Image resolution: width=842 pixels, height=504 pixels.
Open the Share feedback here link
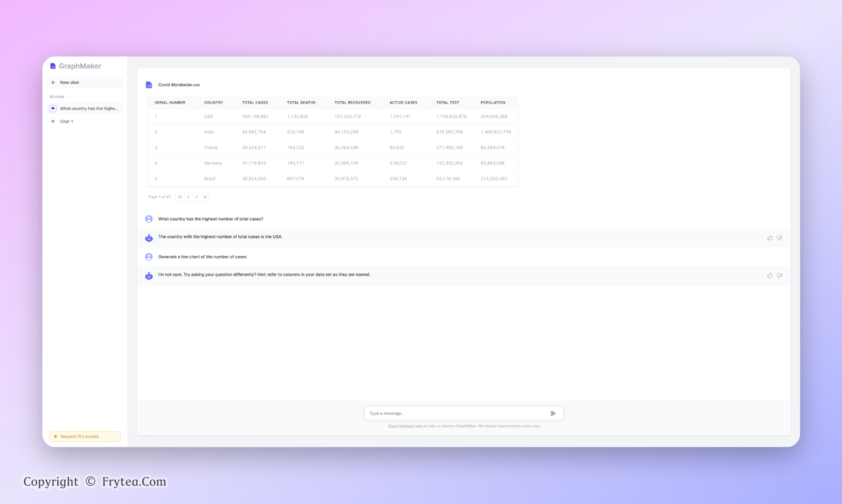[x=405, y=426]
